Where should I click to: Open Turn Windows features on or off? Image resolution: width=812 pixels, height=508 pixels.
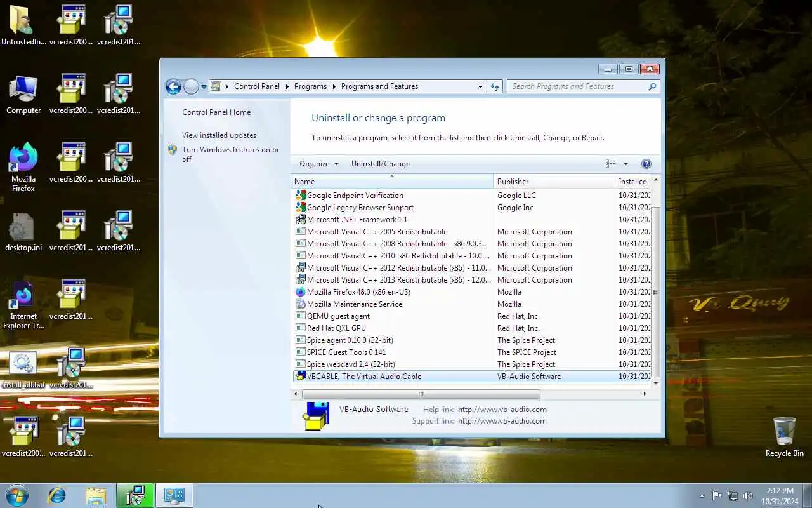[x=230, y=154]
